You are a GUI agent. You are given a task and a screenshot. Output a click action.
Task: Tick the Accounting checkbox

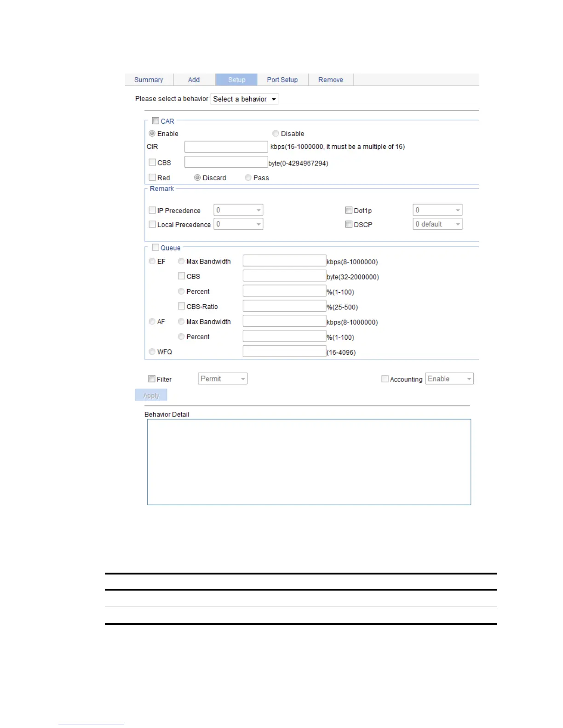(x=385, y=379)
